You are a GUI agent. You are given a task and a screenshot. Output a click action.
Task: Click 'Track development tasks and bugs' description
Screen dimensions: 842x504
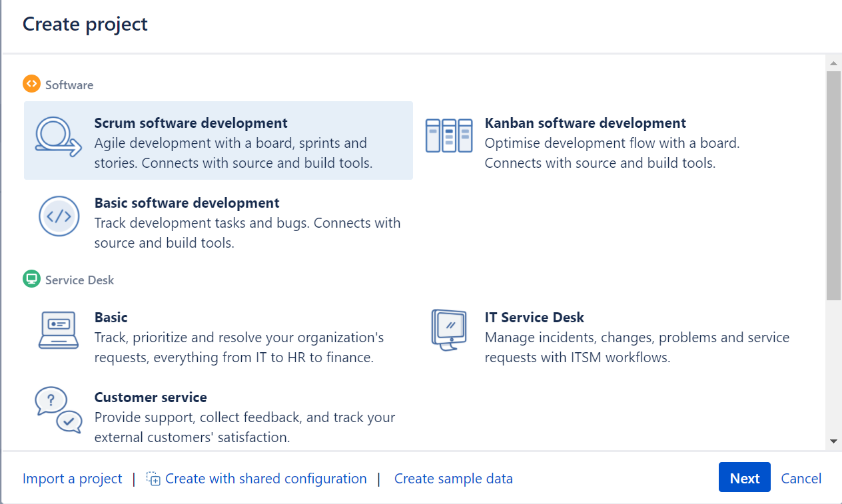pyautogui.click(x=248, y=233)
